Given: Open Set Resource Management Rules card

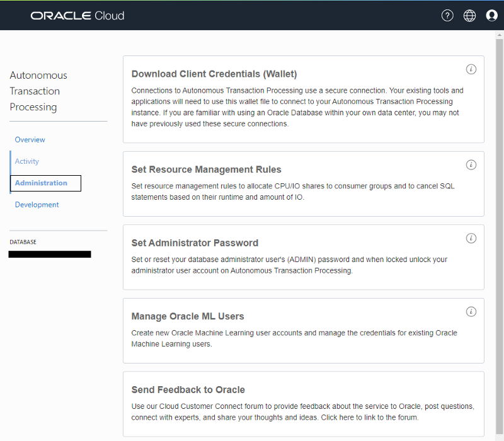Looking at the screenshot, I should point(207,169).
